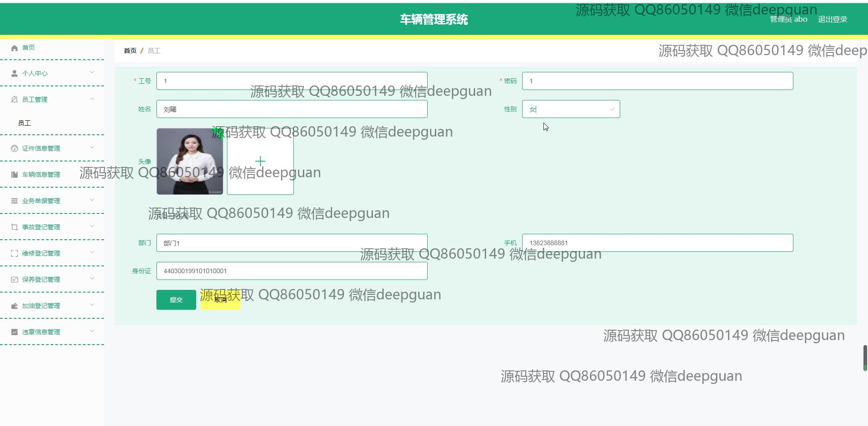
Task: Click the 违章信息管理 chart icon
Action: click(x=14, y=332)
